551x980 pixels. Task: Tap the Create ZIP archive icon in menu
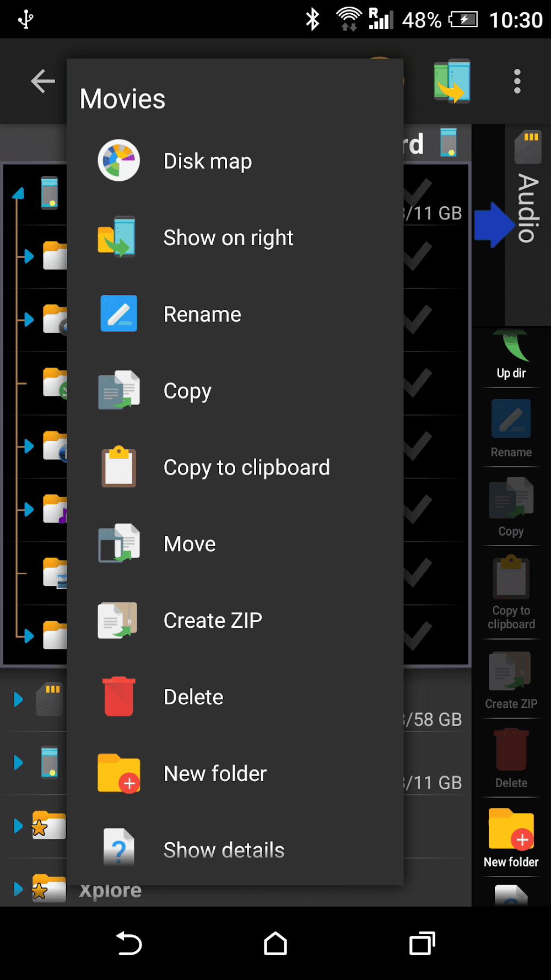click(118, 620)
